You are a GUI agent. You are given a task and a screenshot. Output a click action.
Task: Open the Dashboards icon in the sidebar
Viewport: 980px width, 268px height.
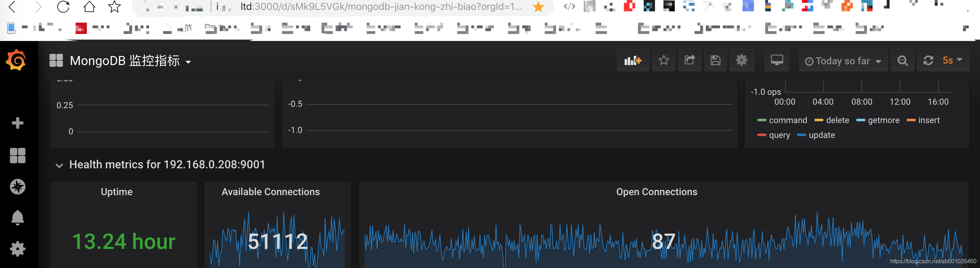coord(18,155)
